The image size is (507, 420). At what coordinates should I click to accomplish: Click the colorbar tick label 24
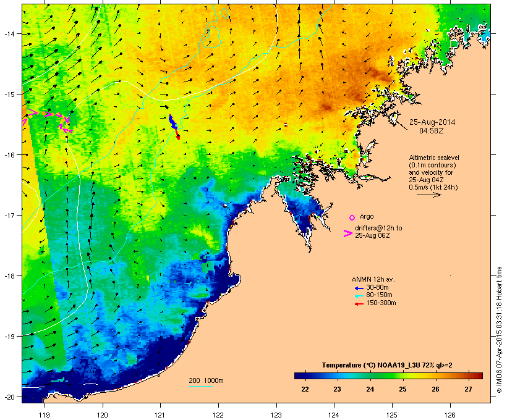pyautogui.click(x=370, y=389)
